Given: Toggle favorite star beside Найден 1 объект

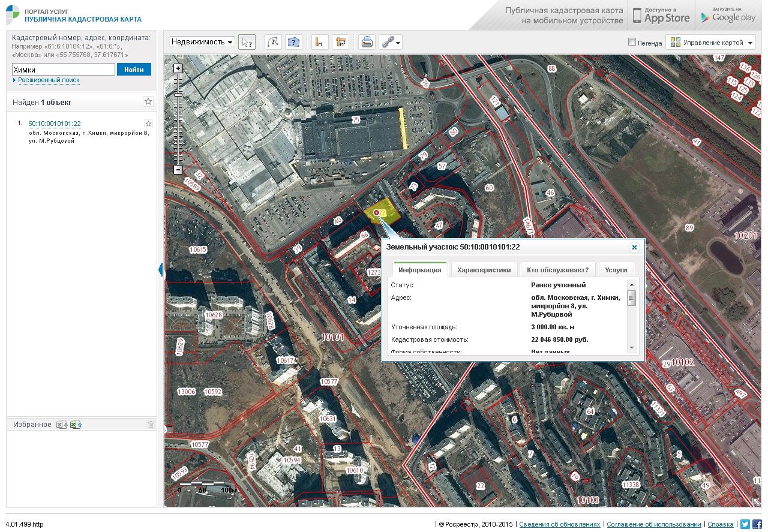Looking at the screenshot, I should click(x=148, y=102).
